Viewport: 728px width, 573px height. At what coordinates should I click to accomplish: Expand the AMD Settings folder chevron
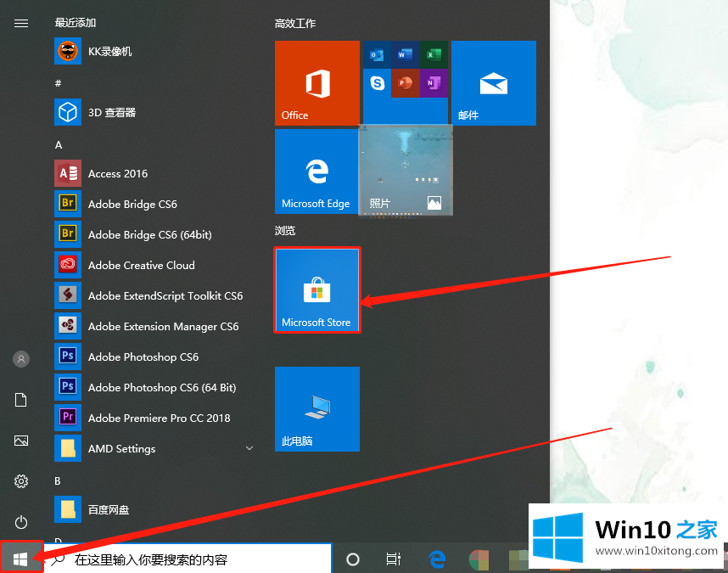[x=249, y=448]
